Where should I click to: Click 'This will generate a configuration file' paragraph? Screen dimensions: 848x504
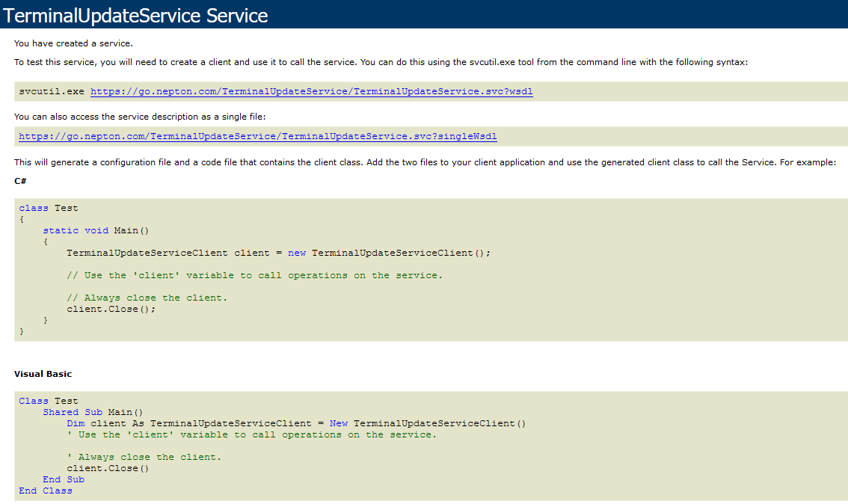coord(425,162)
